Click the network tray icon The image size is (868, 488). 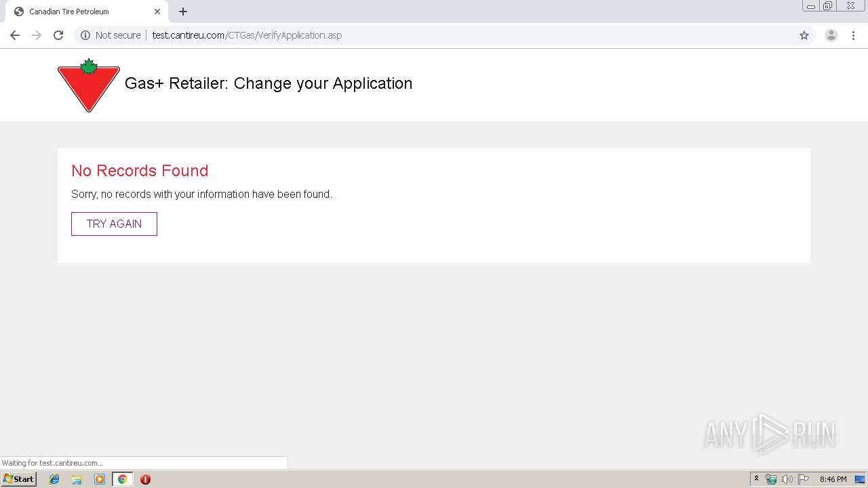tap(771, 479)
